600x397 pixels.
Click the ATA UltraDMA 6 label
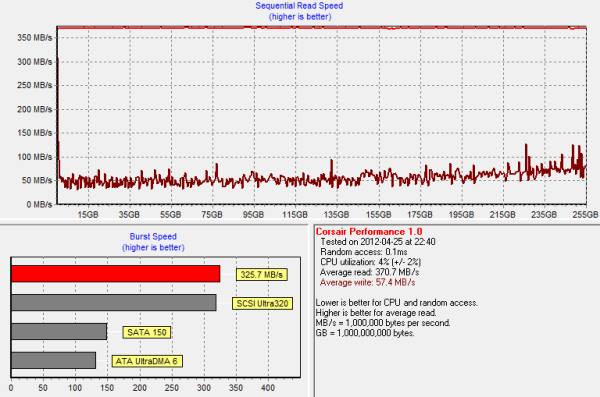tap(147, 361)
